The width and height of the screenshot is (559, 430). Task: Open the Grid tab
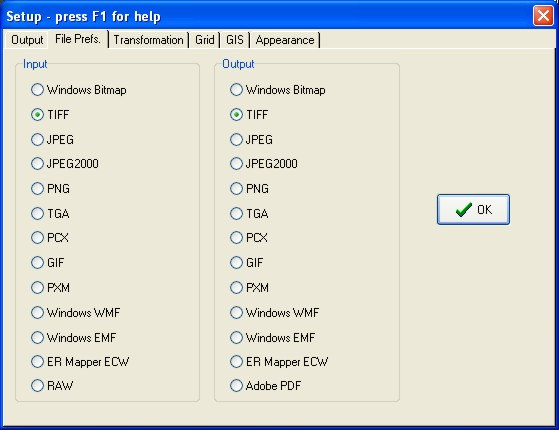(x=205, y=40)
